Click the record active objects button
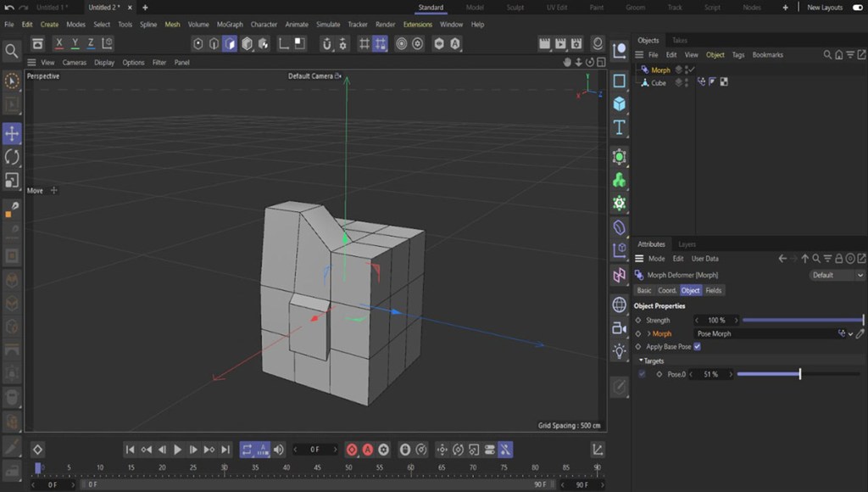The image size is (868, 492). click(352, 450)
